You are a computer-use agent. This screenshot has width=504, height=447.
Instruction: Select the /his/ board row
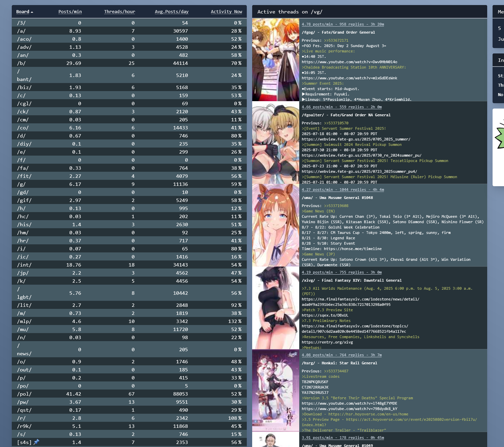(129, 225)
